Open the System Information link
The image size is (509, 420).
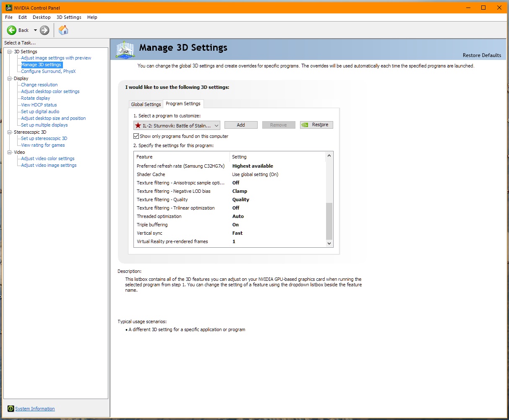[35, 409]
